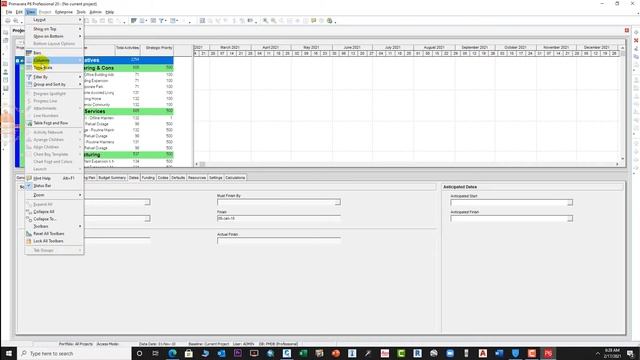Open the File menu
Viewport: 640px width, 360px height.
pos(9,12)
